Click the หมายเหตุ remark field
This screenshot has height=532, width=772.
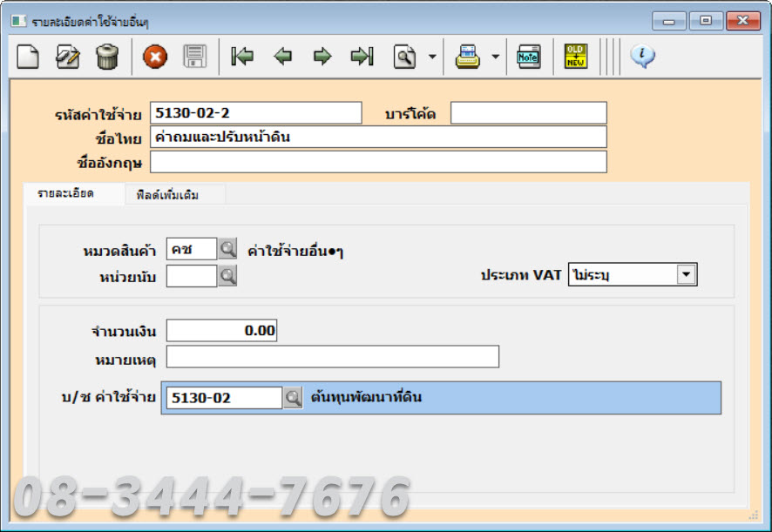pyautogui.click(x=332, y=356)
